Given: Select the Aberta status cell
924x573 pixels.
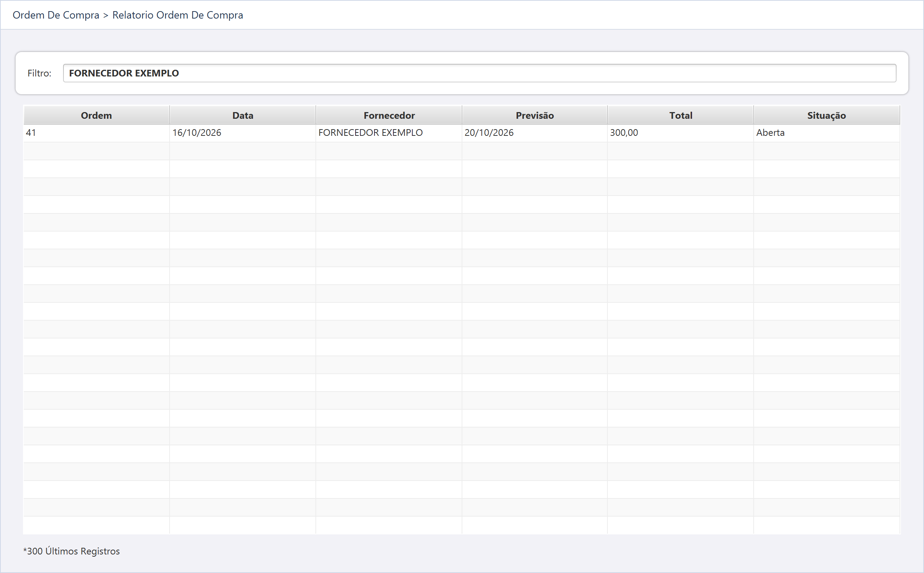Looking at the screenshot, I should (x=827, y=133).
